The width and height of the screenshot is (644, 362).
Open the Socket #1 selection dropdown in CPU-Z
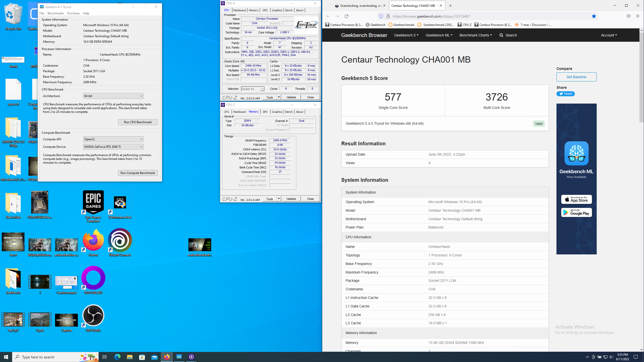[x=253, y=89]
